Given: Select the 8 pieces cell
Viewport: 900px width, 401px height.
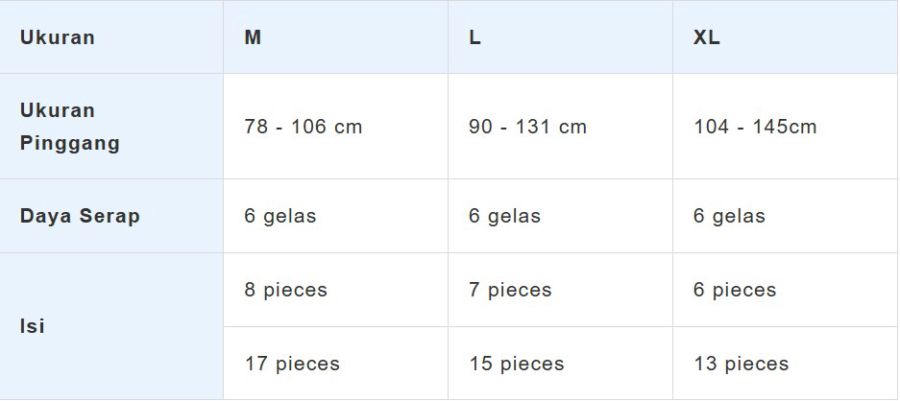Looking at the screenshot, I should pos(286,290).
